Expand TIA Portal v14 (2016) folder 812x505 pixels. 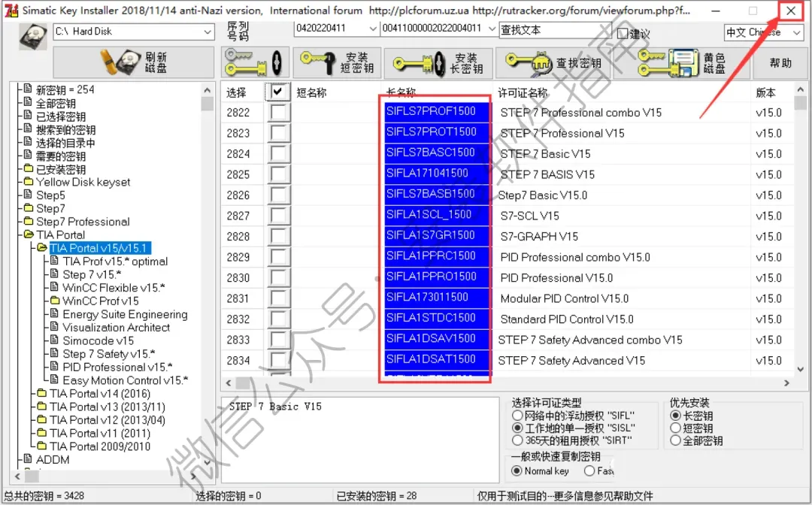tap(100, 394)
